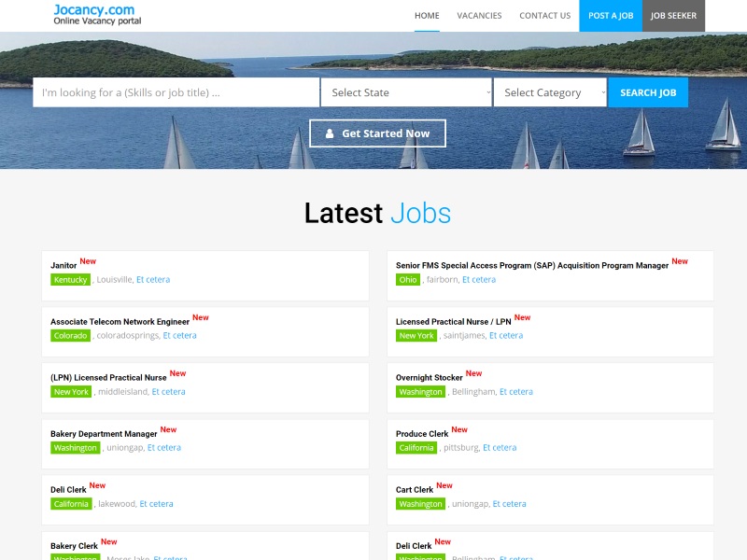Open the Janitor job listing
747x560 pixels.
point(63,266)
